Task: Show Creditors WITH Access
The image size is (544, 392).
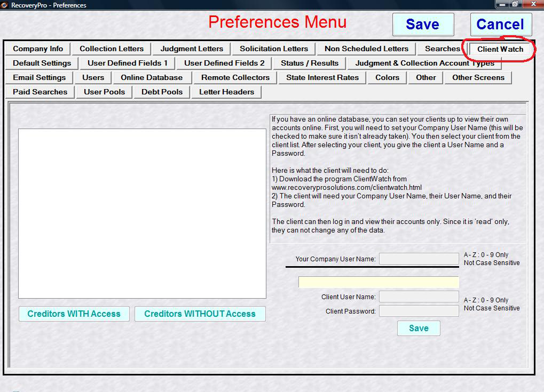Action: click(74, 314)
